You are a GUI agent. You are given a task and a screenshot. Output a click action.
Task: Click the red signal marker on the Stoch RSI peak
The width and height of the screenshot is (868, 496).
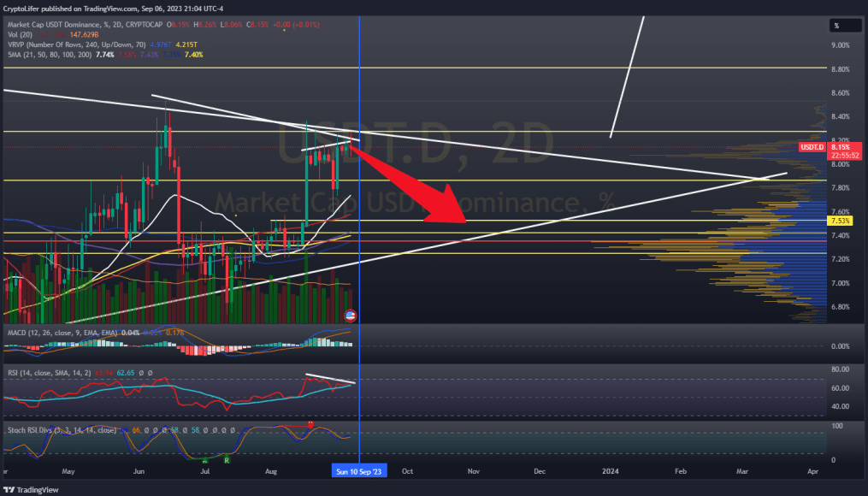coord(310,424)
